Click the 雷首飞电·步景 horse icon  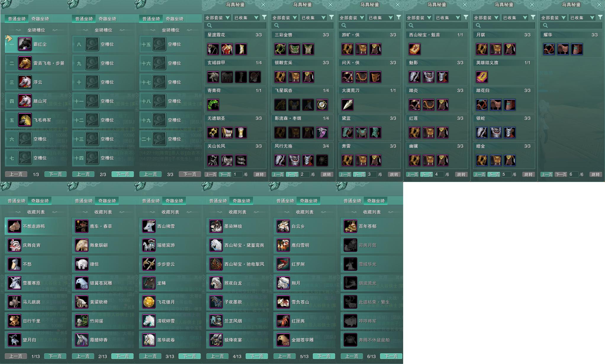click(25, 63)
